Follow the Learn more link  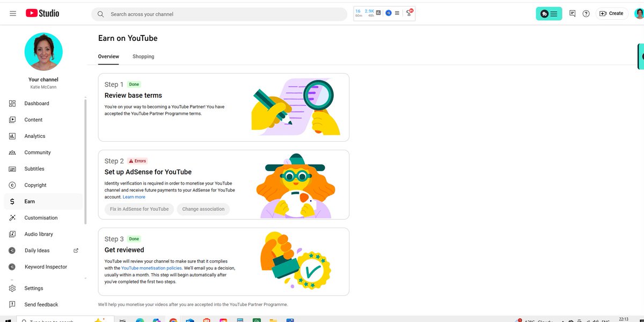click(134, 197)
